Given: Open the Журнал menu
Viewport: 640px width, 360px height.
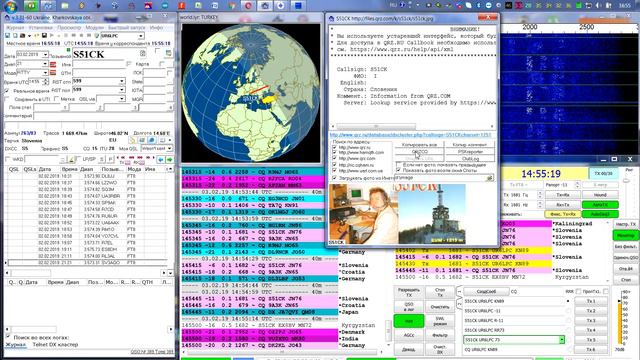Looking at the screenshot, I should pyautogui.click(x=15, y=28).
